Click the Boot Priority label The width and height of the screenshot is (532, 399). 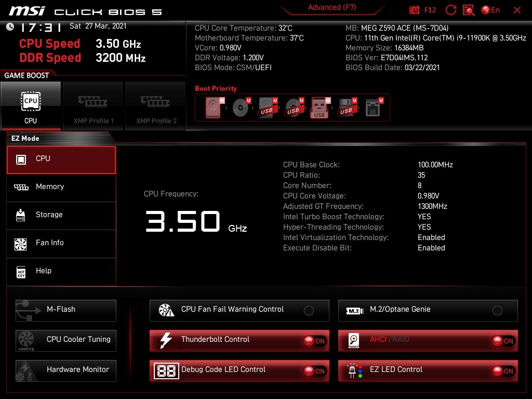216,88
